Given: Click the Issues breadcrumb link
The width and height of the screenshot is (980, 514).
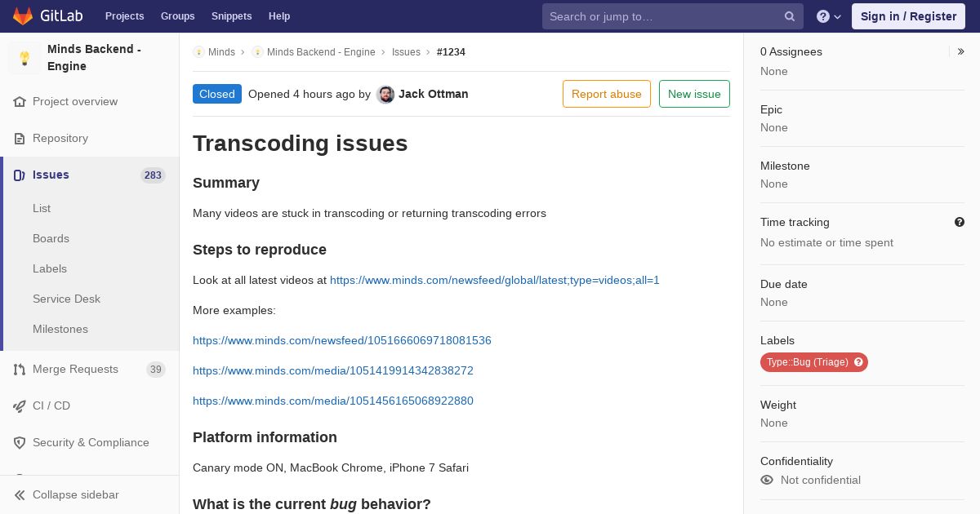Looking at the screenshot, I should (x=406, y=52).
